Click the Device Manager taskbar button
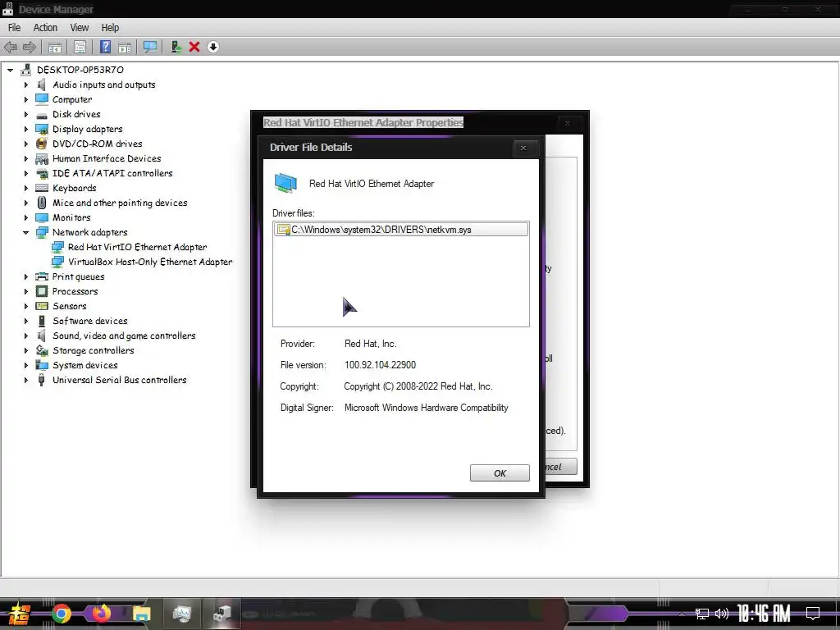The image size is (840, 630). [x=221, y=614]
